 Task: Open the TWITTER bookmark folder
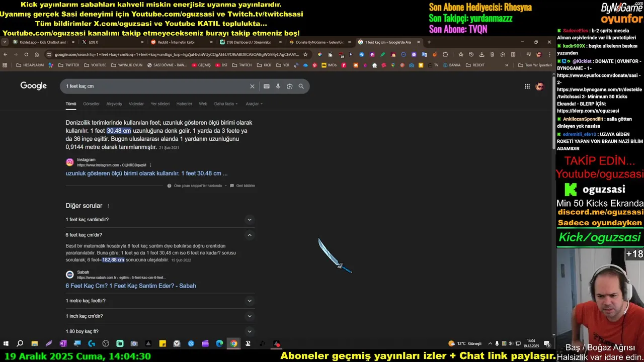(69, 65)
